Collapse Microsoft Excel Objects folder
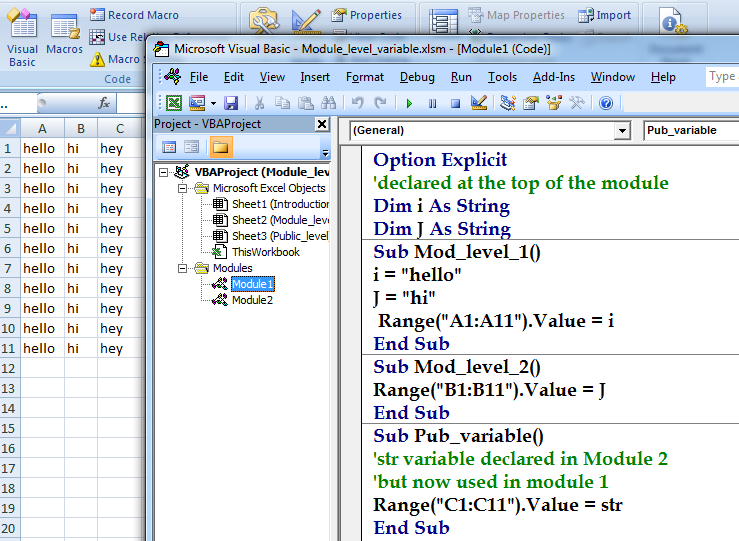The height and width of the screenshot is (541, 739). click(182, 189)
